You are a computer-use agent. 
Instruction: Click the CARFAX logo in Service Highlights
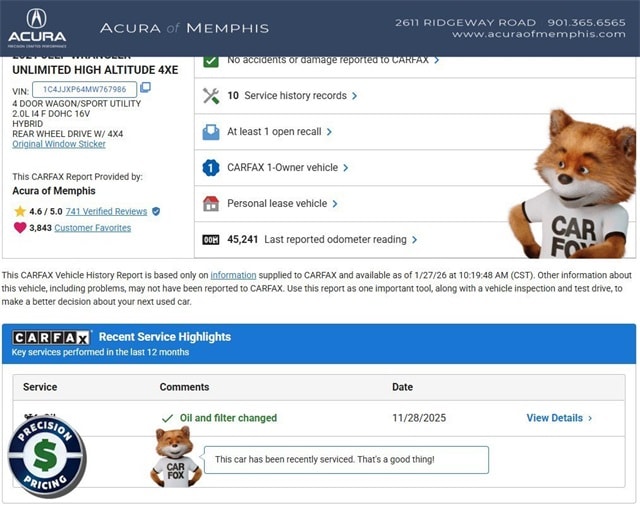[52, 338]
